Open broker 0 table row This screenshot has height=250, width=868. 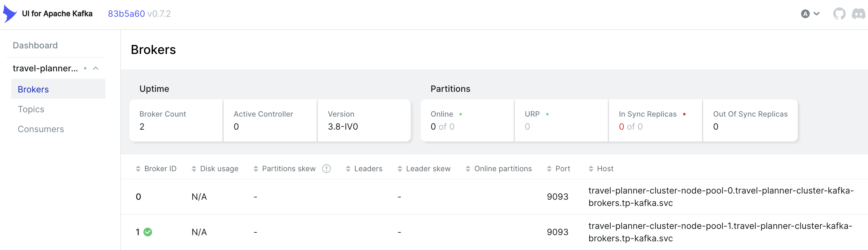click(494, 197)
